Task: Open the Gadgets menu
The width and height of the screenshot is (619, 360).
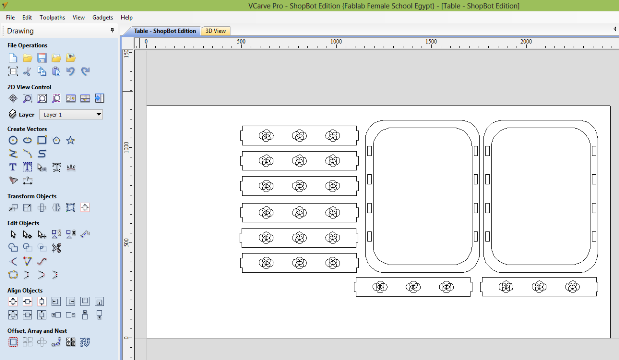Action: (103, 17)
